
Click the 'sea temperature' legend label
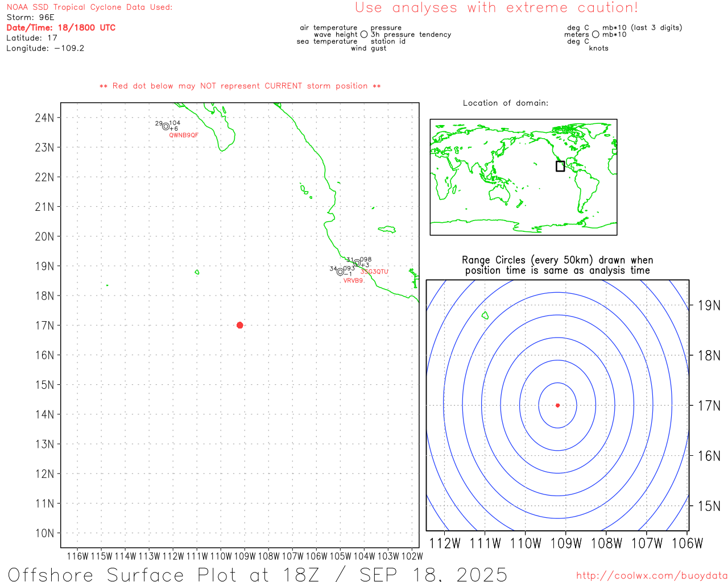pos(327,41)
